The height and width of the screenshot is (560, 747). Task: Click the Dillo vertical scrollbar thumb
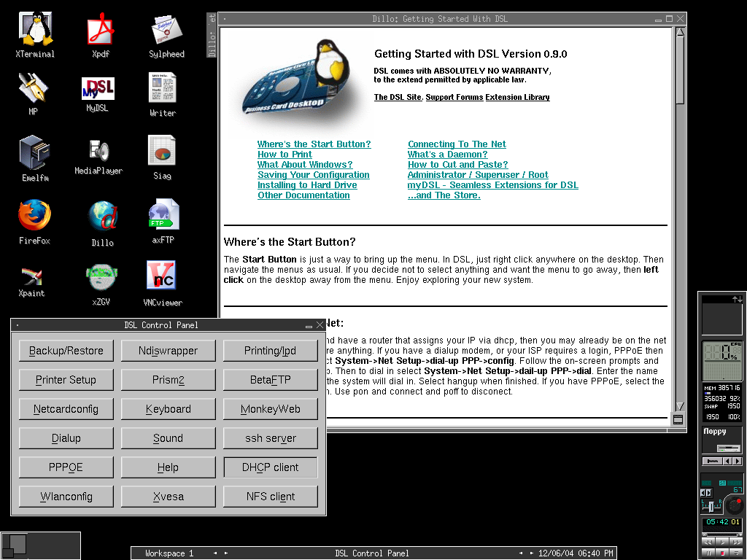680,71
